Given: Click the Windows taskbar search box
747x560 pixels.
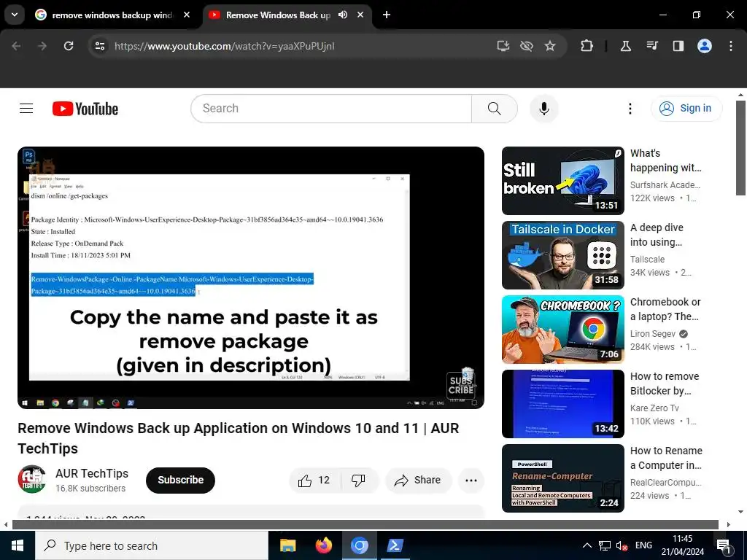Looking at the screenshot, I should pos(152,545).
